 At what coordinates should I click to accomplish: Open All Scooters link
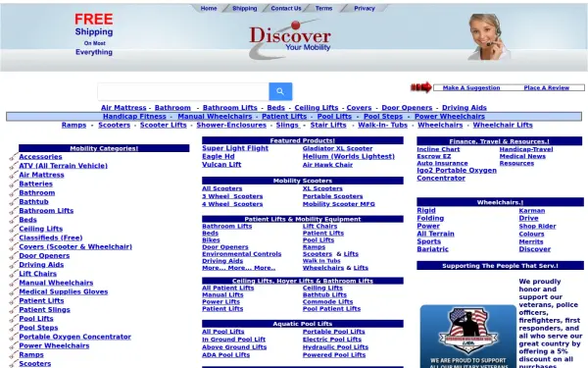[222, 188]
